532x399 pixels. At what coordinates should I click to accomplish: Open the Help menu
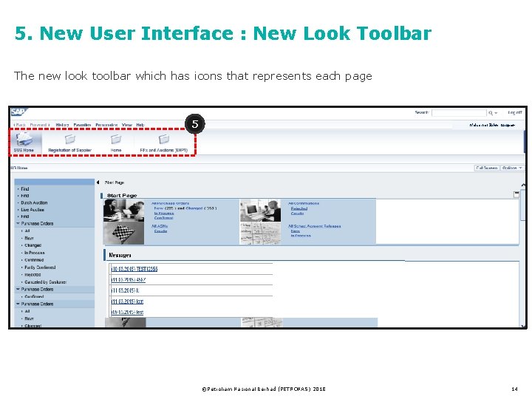click(140, 125)
